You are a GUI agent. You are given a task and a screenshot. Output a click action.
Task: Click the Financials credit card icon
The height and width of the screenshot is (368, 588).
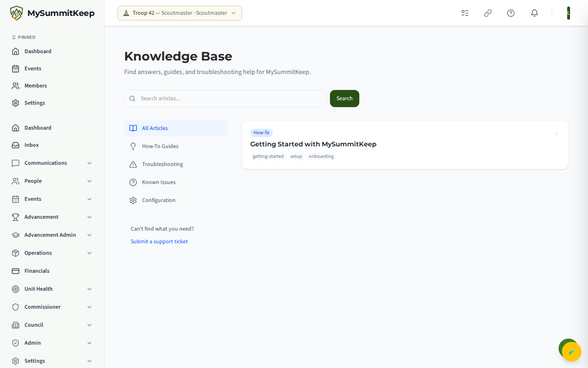(x=16, y=271)
